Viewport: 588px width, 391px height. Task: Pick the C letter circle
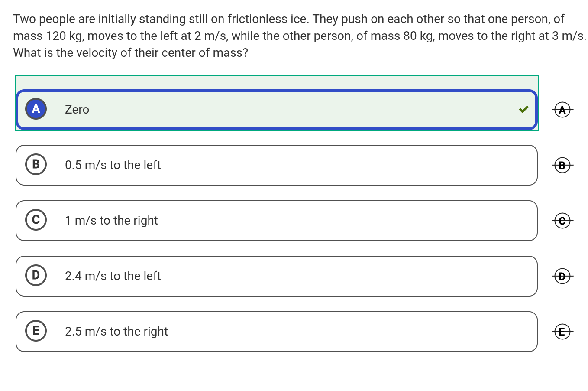point(36,220)
